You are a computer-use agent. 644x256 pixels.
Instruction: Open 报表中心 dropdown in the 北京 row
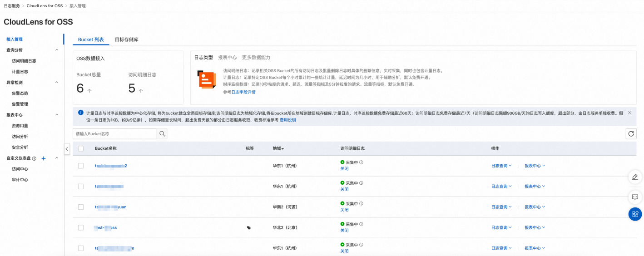pyautogui.click(x=535, y=228)
